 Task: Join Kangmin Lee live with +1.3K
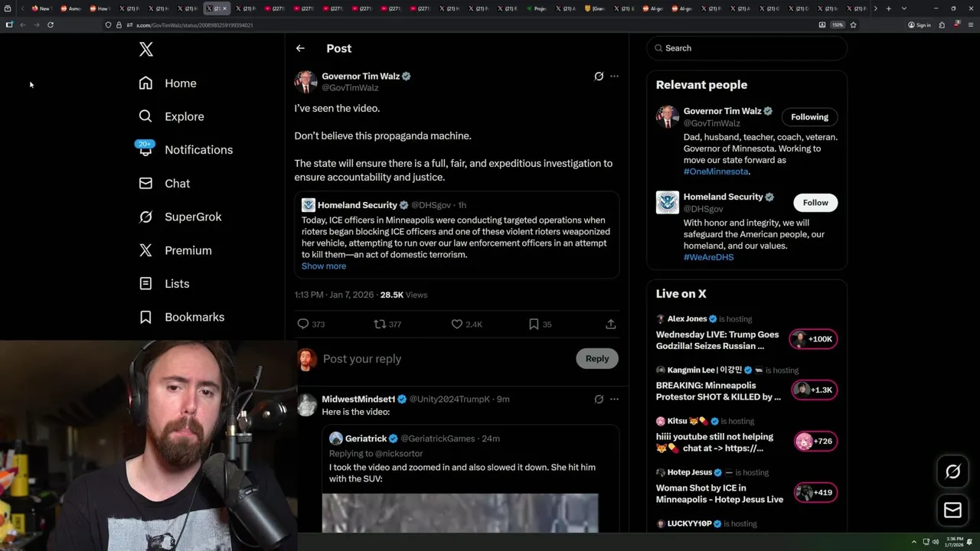813,390
